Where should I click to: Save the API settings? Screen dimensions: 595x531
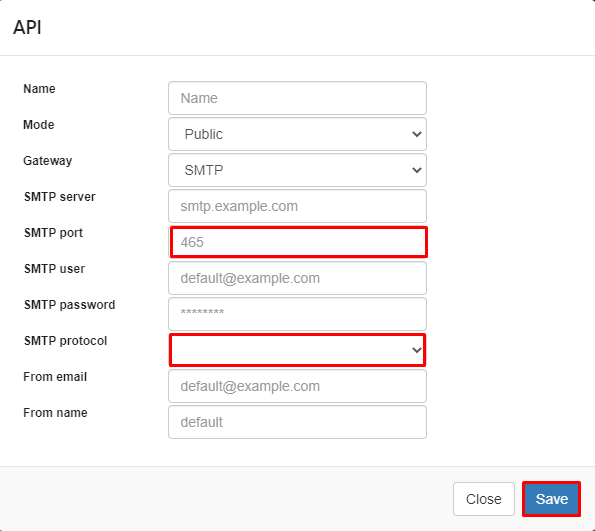click(x=551, y=499)
